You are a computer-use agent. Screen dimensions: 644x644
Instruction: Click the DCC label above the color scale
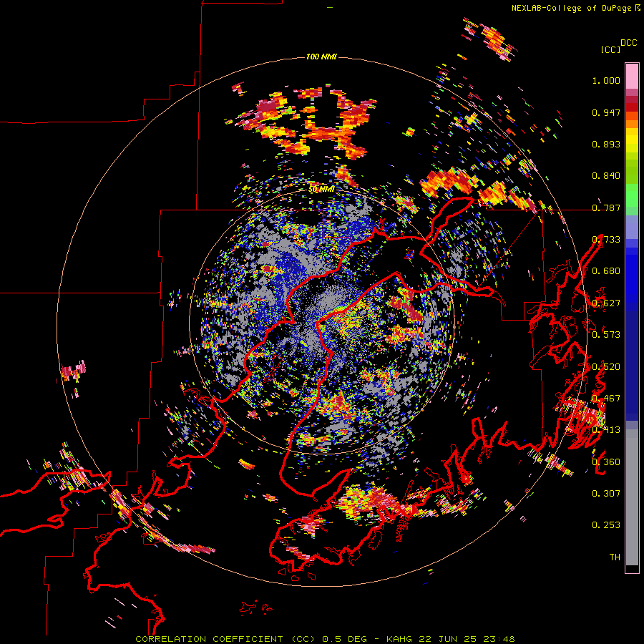(629, 43)
